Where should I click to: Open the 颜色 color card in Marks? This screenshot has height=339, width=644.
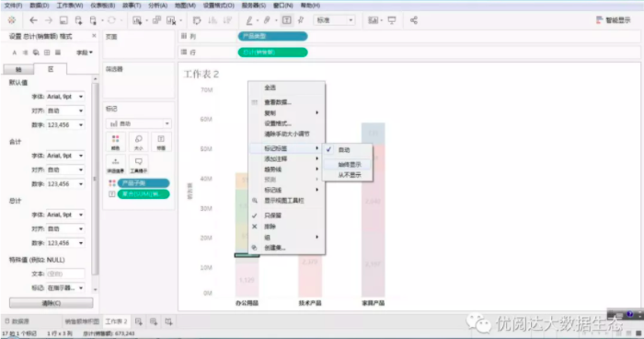tap(116, 142)
